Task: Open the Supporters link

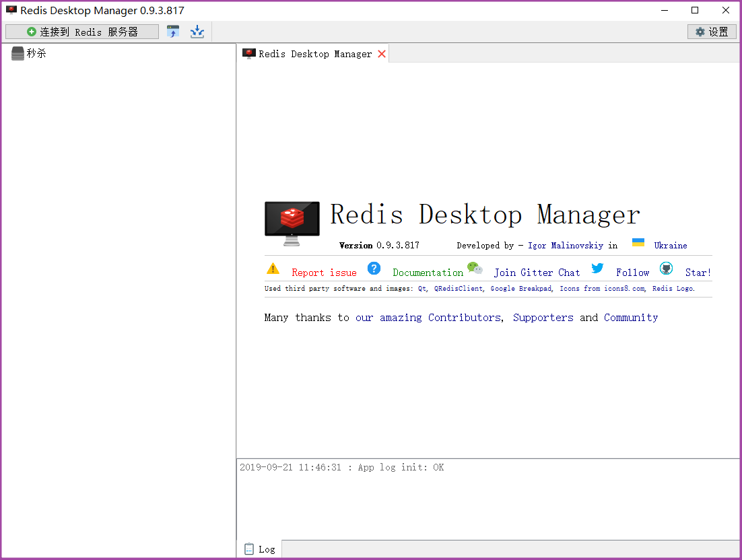Action: tap(543, 318)
